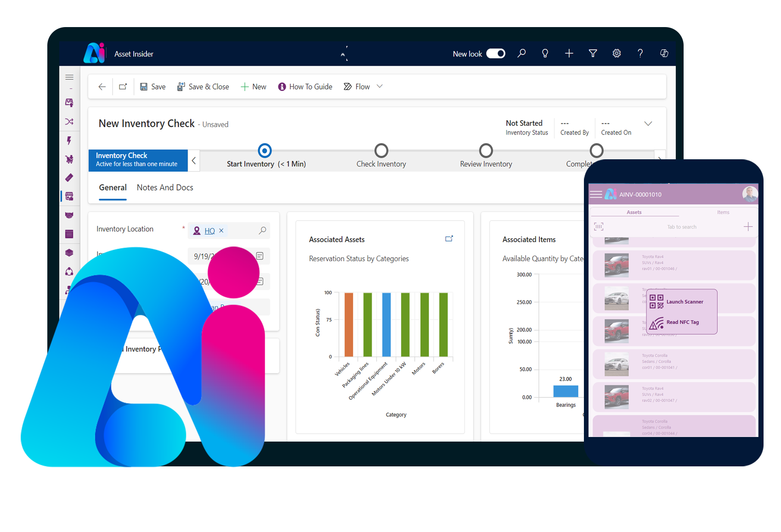The height and width of the screenshot is (532, 781).
Task: Open the Flow menu
Action: pyautogui.click(x=357, y=87)
